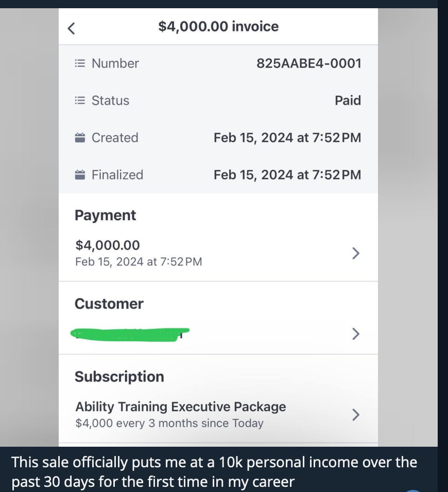448x492 pixels.
Task: Tap the 10k personal income caption text
Action: (x=214, y=472)
